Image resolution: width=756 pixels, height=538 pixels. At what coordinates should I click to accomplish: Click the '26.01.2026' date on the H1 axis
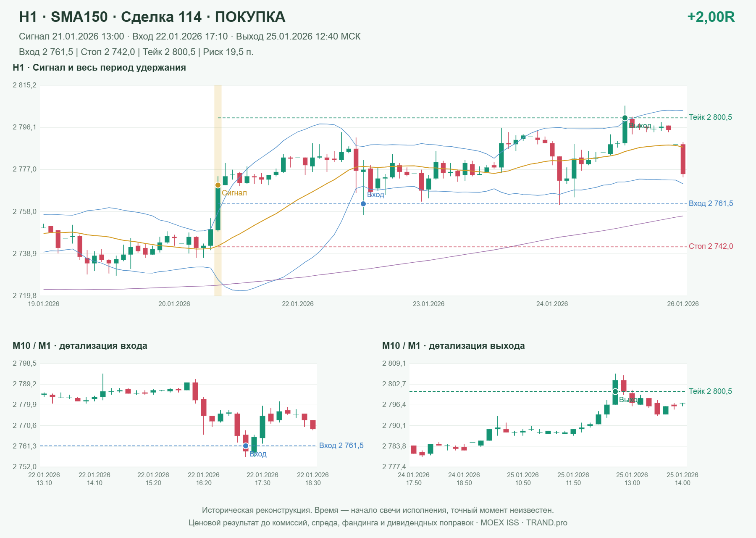[683, 304]
